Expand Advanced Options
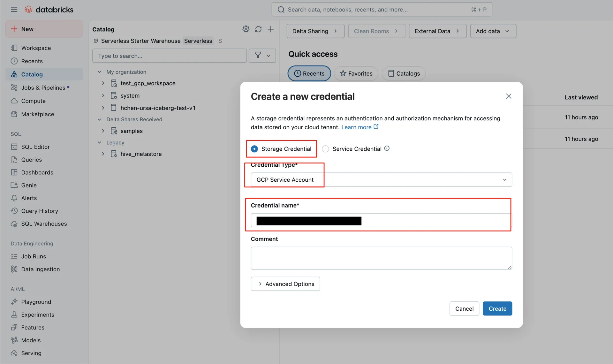Viewport: 613px width, 364px height. click(x=285, y=284)
